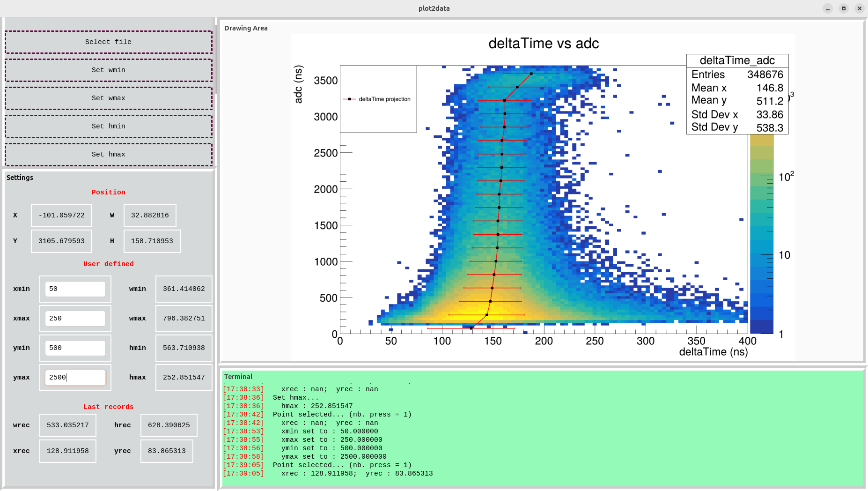Click the left panel vertical scrollbar
This screenshot has width=868, height=491.
(216, 59)
